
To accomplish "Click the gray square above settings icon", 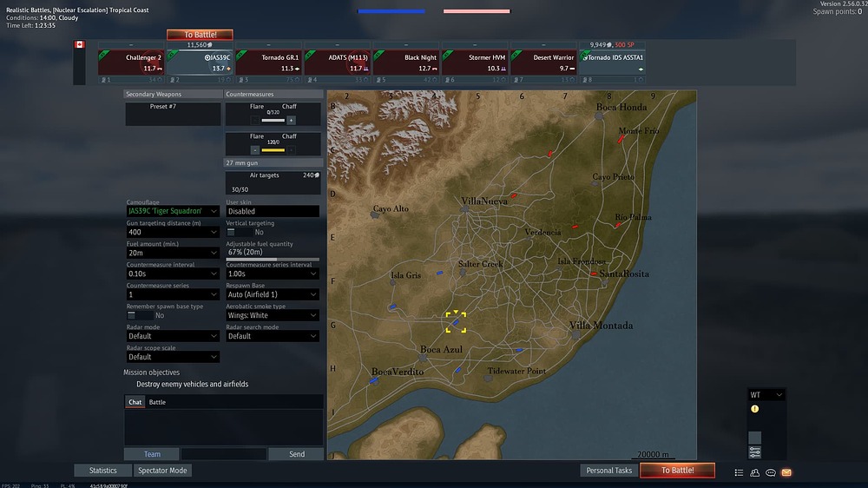I will [754, 438].
